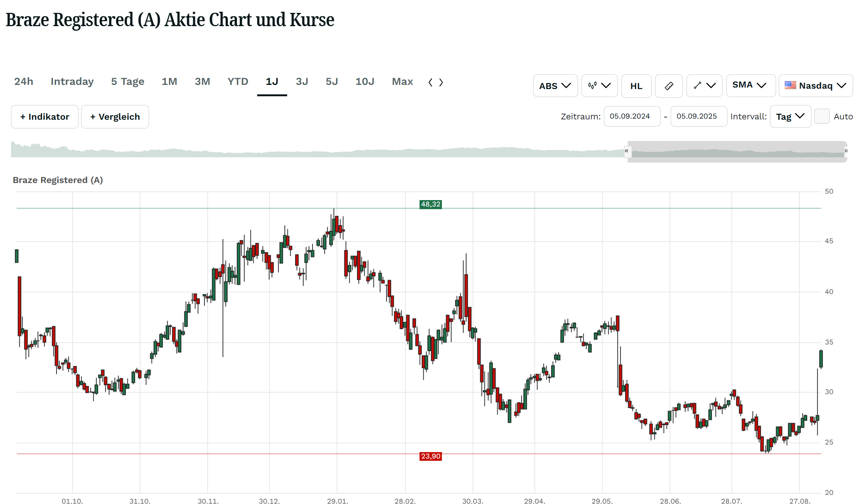The height and width of the screenshot is (504, 858).
Task: Choose the 3M time range
Action: [202, 81]
